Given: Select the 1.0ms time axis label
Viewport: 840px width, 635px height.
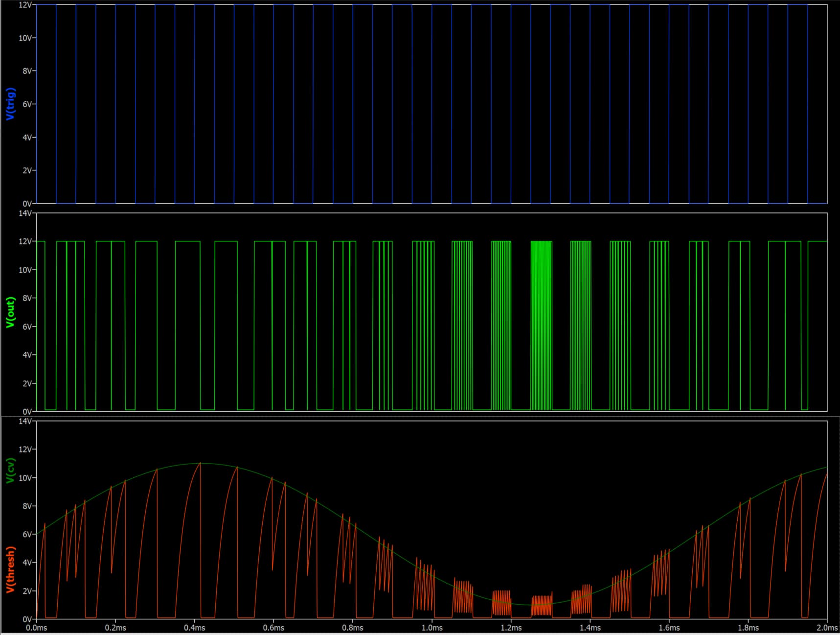Looking at the screenshot, I should [432, 628].
